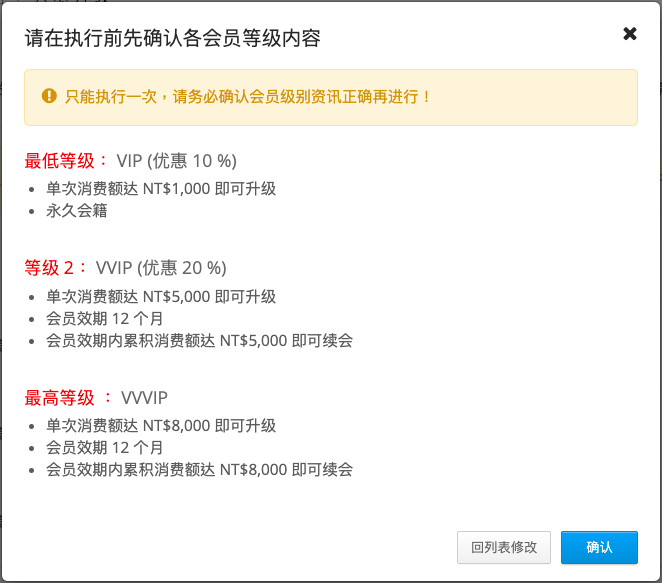Image resolution: width=662 pixels, height=583 pixels.
Task: Click the orange warning exclamation icon
Action: [49, 96]
